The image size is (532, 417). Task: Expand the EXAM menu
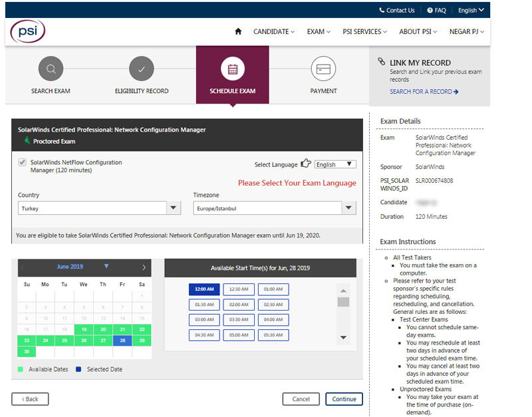(319, 31)
